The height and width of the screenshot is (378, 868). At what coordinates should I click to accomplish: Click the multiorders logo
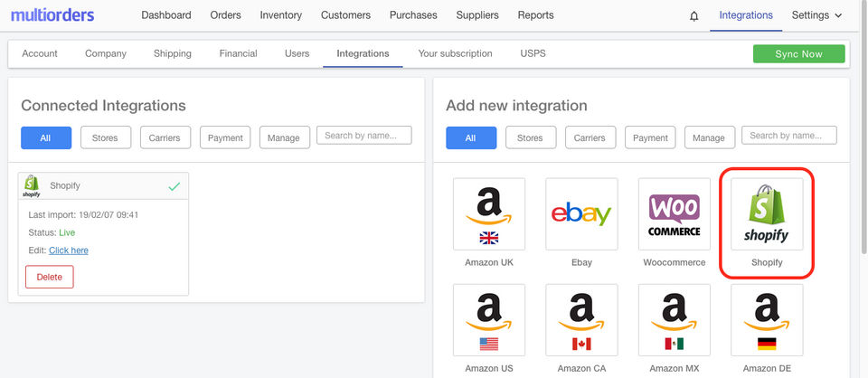52,15
